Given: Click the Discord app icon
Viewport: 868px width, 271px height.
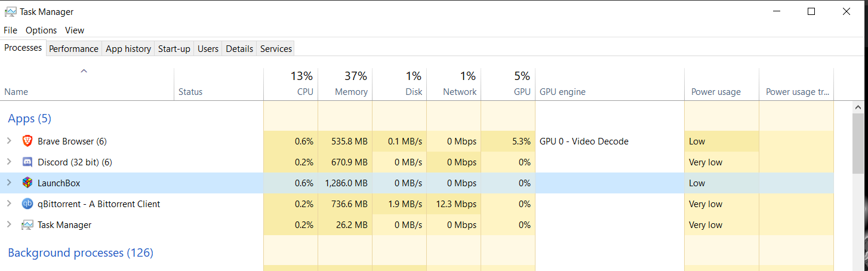Looking at the screenshot, I should pyautogui.click(x=27, y=162).
